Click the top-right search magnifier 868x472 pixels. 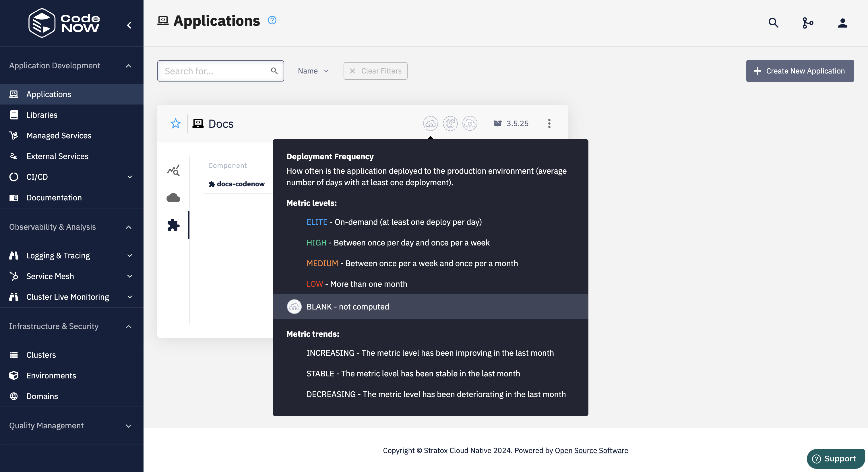pos(773,23)
